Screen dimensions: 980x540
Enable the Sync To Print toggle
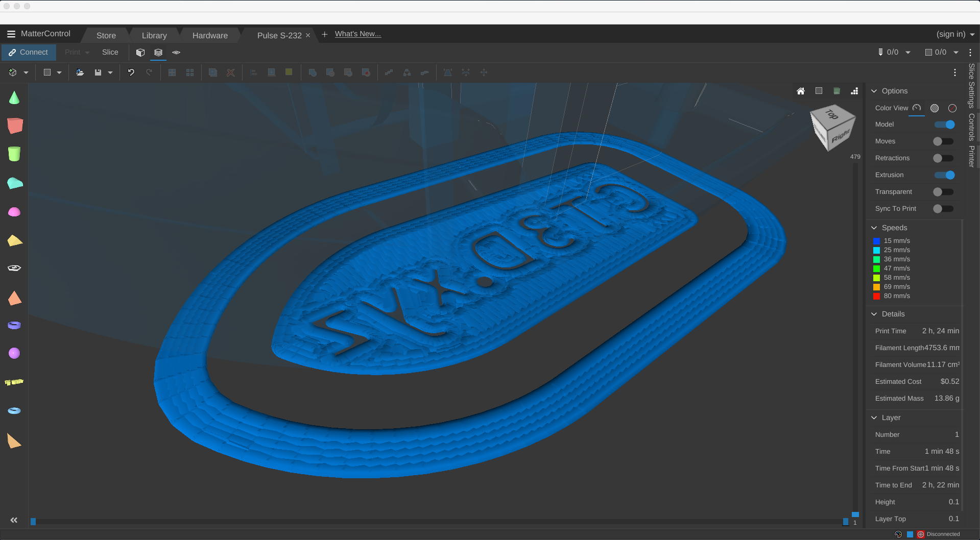[943, 209]
